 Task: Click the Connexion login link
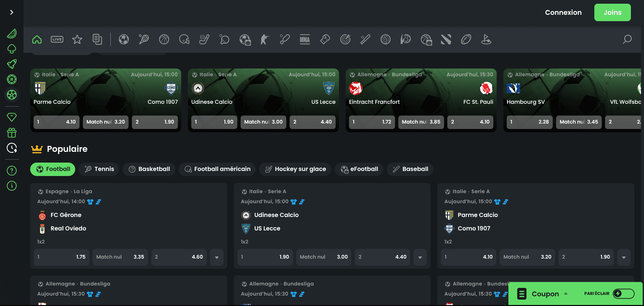point(563,12)
